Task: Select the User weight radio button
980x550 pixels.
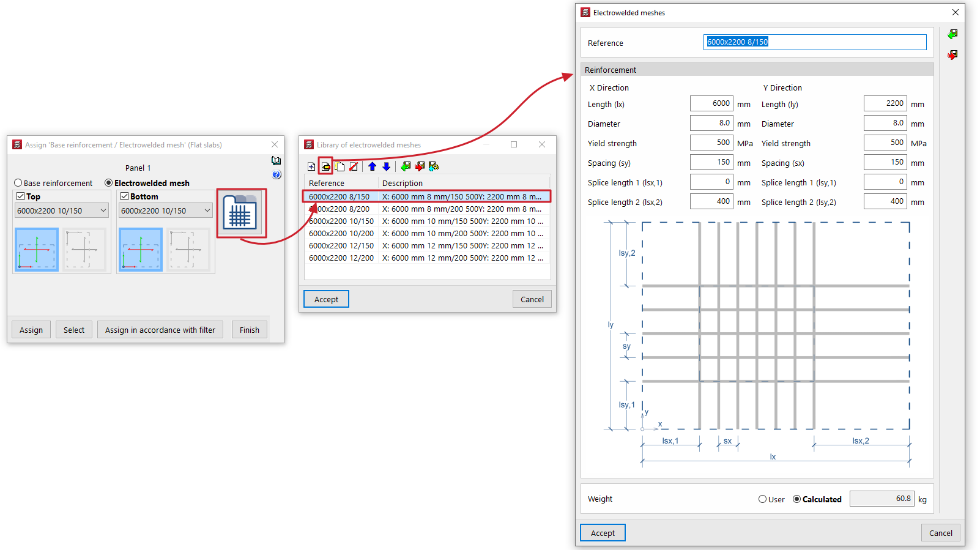Action: 763,499
